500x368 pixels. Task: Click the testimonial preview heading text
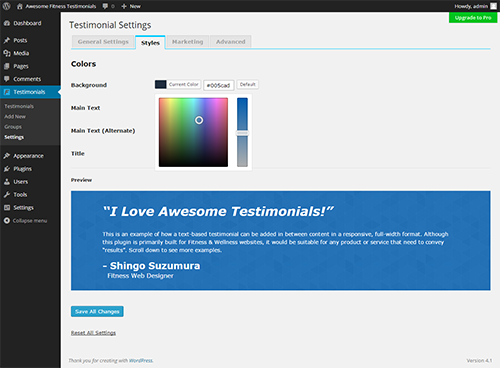point(219,211)
